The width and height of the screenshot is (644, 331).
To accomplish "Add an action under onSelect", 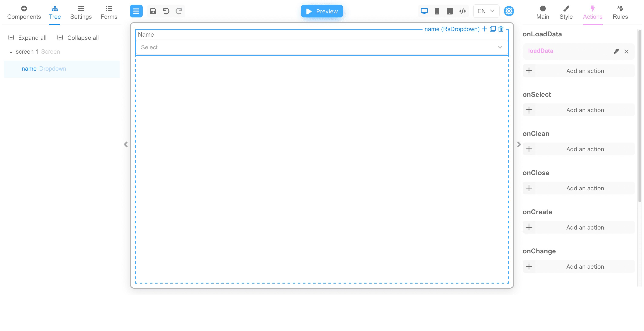I will tap(578, 110).
